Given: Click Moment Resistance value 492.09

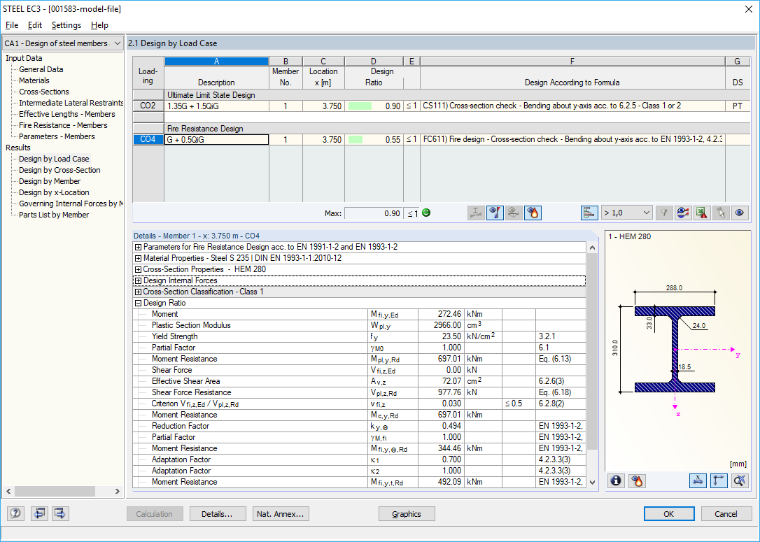Looking at the screenshot, I should [442, 482].
